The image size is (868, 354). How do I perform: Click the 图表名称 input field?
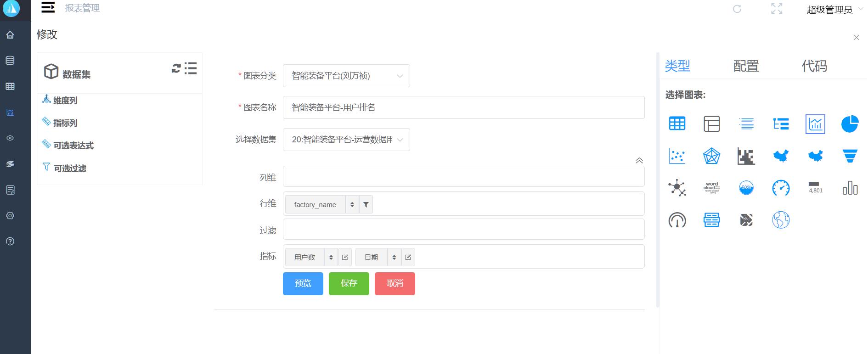pos(464,107)
